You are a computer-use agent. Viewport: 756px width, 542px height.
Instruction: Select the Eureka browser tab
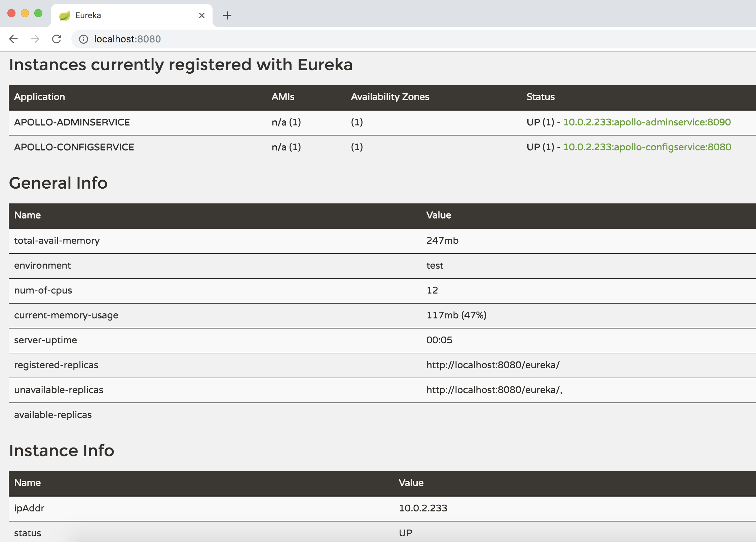132,15
